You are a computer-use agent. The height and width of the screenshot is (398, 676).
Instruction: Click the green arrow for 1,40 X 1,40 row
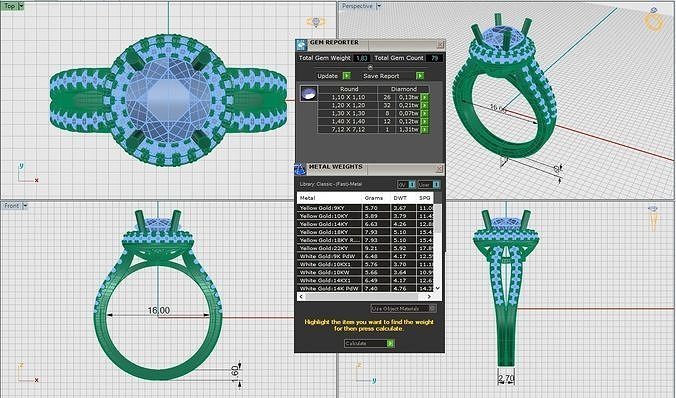[425, 121]
